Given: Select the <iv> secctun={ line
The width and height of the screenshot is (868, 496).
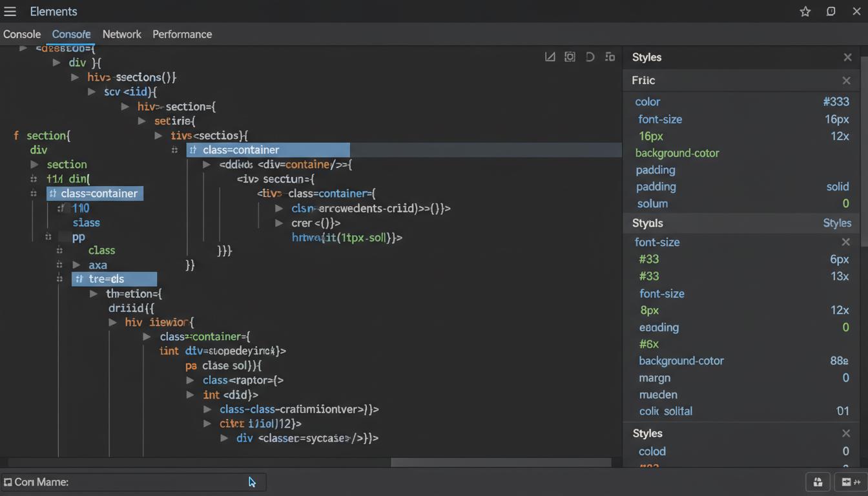Looking at the screenshot, I should click(276, 179).
